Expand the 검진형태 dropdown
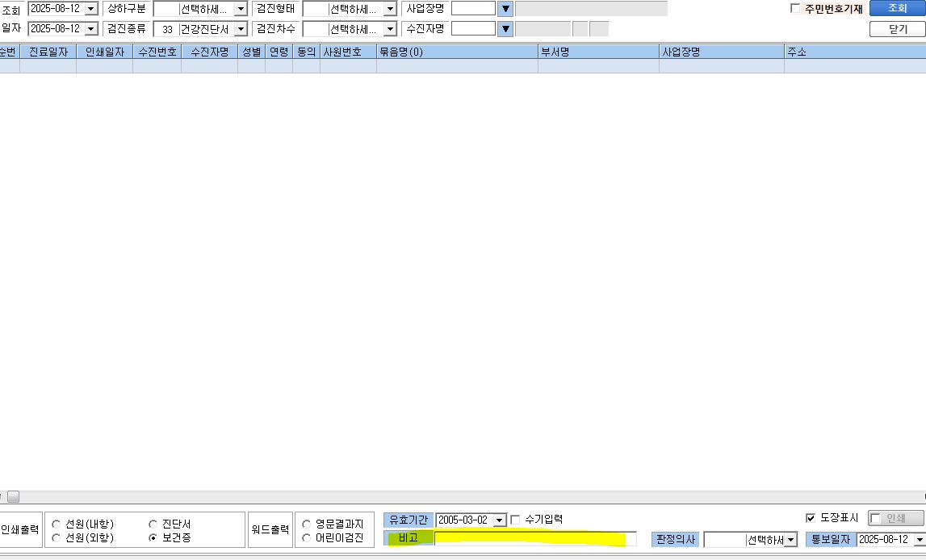This screenshot has width=926, height=560. click(390, 9)
